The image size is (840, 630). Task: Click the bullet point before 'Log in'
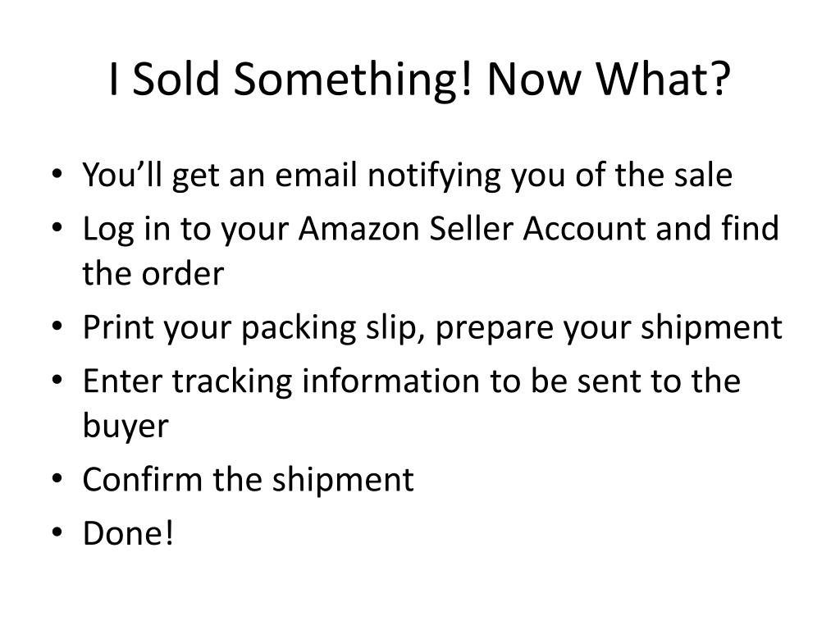[57, 228]
